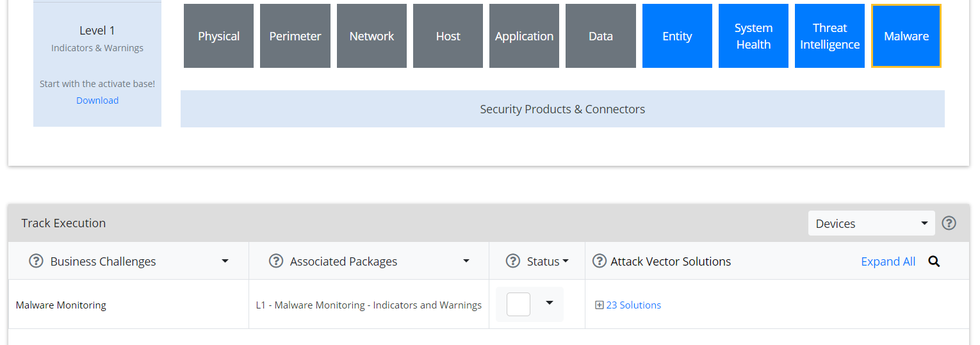The width and height of the screenshot is (980, 345).
Task: Click Security Products & Connectors bar
Action: pyautogui.click(x=562, y=109)
